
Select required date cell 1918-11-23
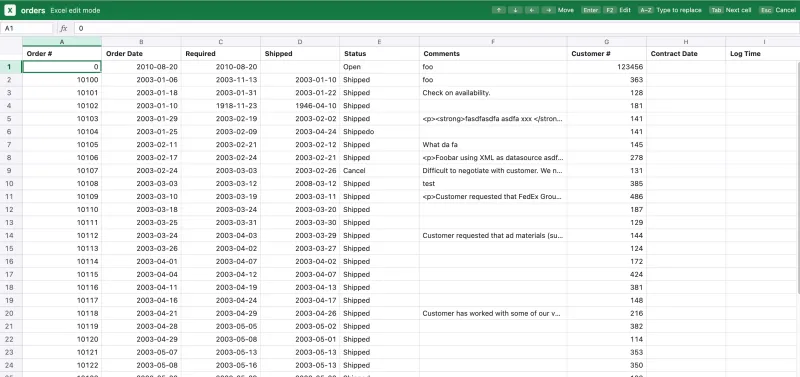(221, 106)
